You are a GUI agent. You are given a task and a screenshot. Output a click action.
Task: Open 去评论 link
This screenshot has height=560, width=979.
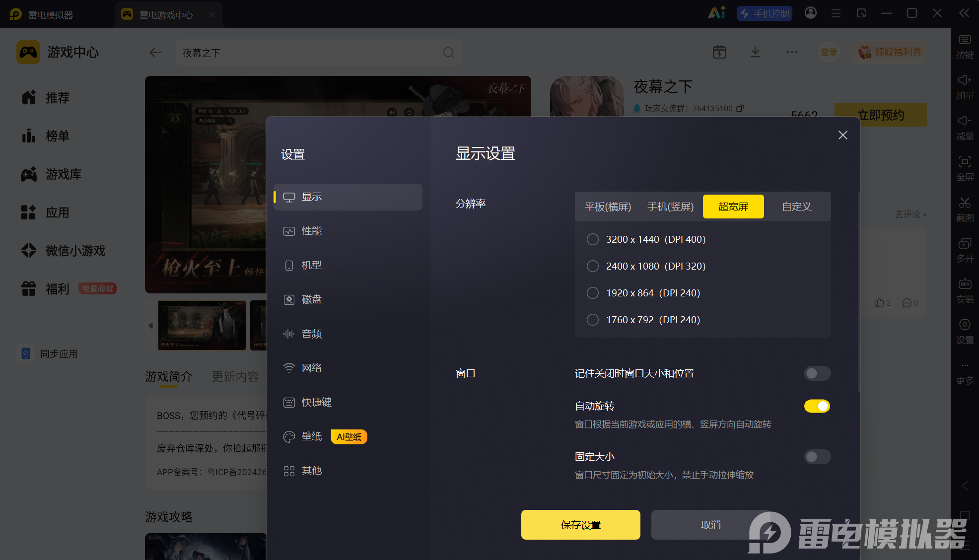(x=910, y=214)
